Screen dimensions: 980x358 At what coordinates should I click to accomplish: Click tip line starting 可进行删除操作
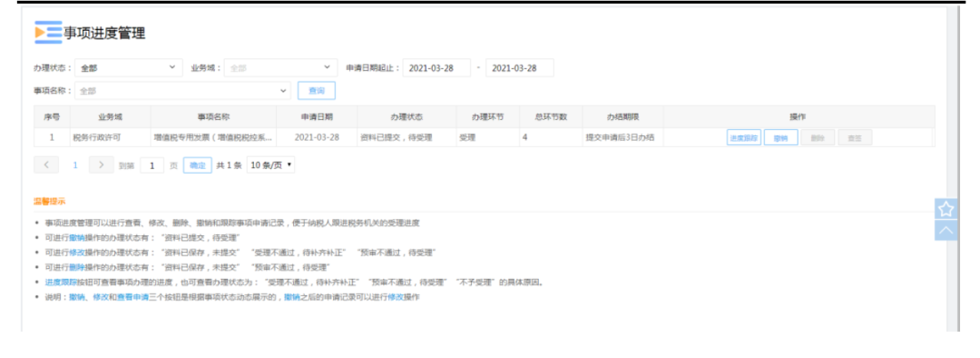pyautogui.click(x=187, y=267)
